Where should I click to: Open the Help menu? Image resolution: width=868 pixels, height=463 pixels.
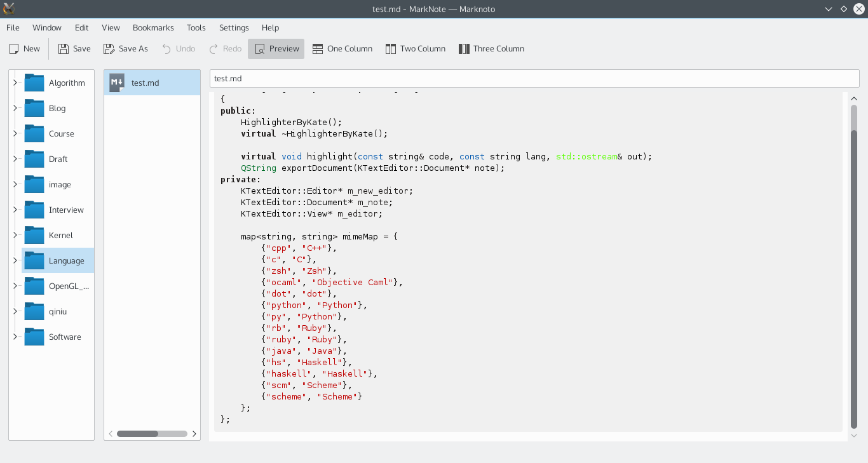point(270,27)
